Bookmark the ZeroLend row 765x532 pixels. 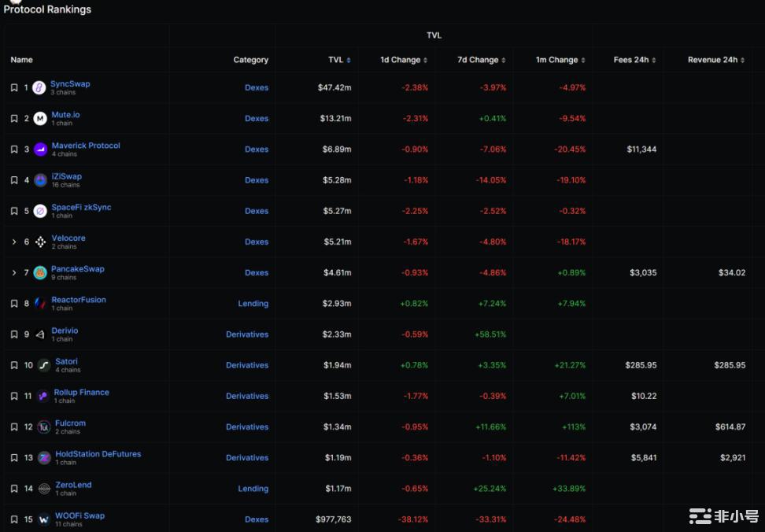14,489
